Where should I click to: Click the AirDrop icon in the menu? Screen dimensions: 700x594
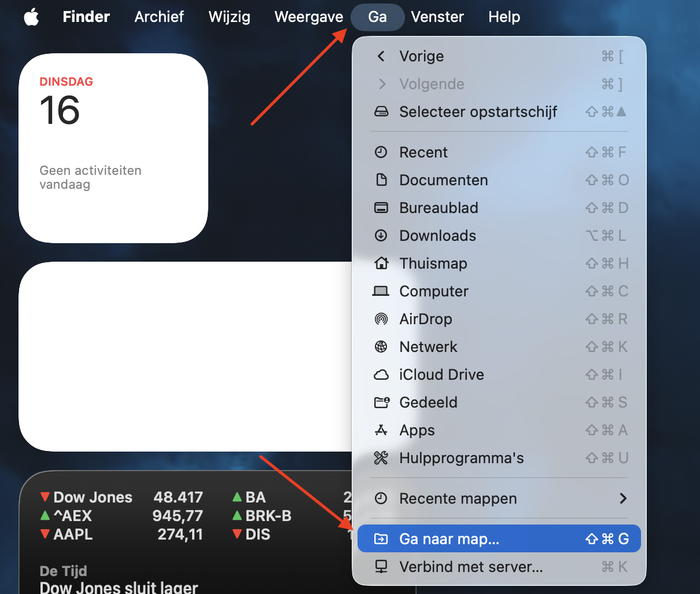(x=381, y=319)
